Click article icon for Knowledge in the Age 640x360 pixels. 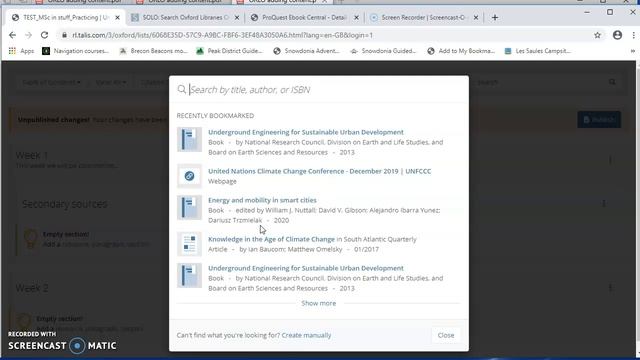tap(189, 244)
